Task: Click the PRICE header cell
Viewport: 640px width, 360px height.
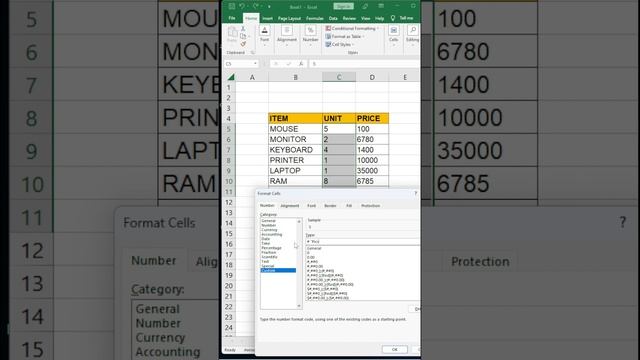Action: [x=372, y=118]
